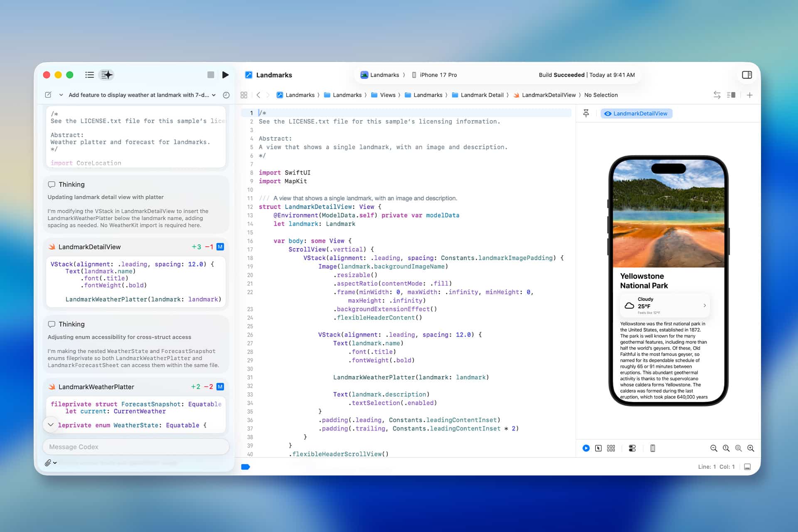Pin the current preview
This screenshot has height=532, width=798.
(x=586, y=113)
